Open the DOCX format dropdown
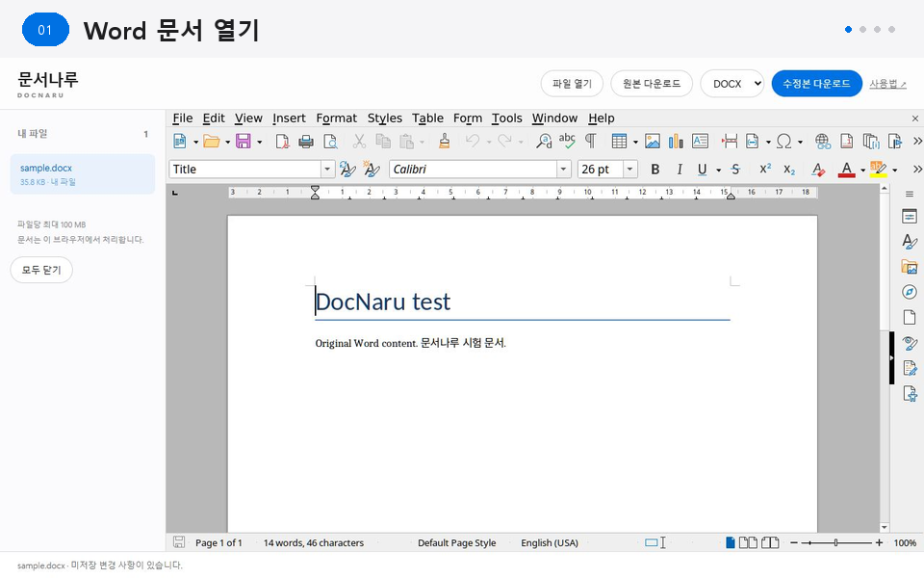The width and height of the screenshot is (924, 578). (x=731, y=84)
